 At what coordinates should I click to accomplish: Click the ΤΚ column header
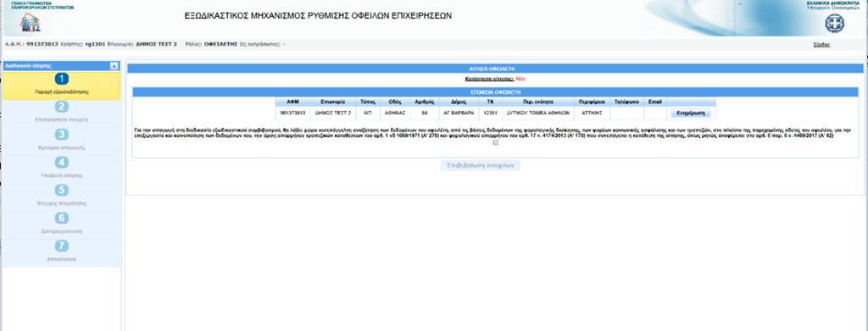click(490, 102)
